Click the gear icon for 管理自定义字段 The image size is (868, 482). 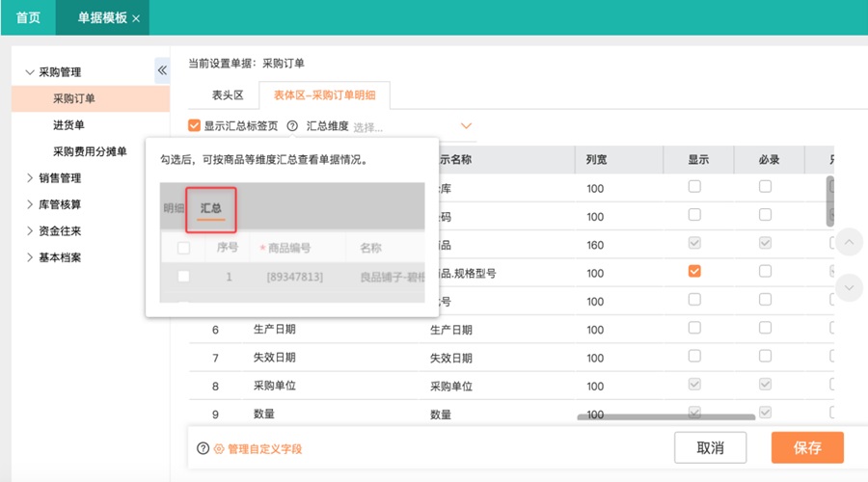219,448
